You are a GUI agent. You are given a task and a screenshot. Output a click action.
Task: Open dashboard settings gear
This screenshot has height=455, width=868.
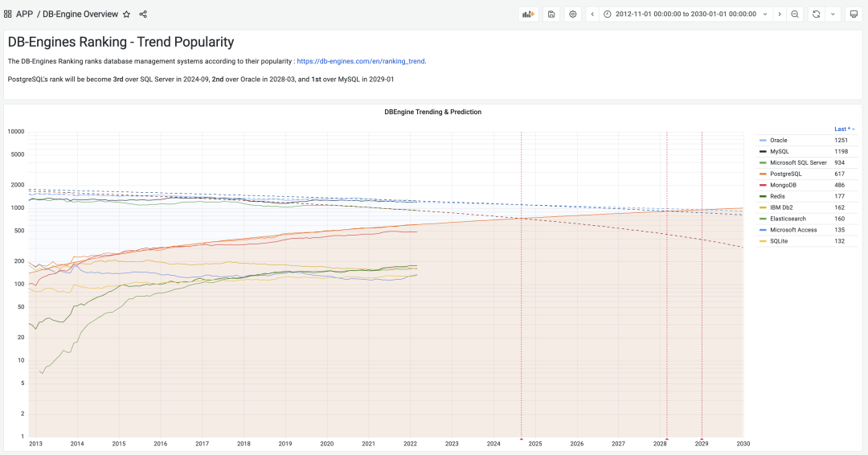click(573, 14)
